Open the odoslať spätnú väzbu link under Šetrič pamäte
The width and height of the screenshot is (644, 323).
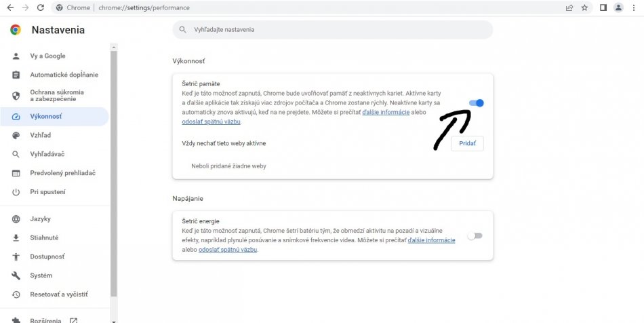[x=211, y=121]
